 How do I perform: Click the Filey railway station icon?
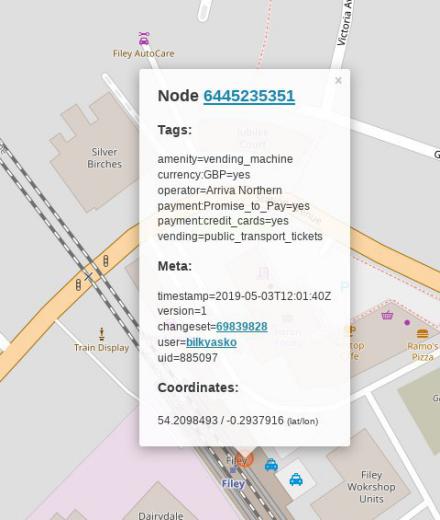tap(233, 470)
